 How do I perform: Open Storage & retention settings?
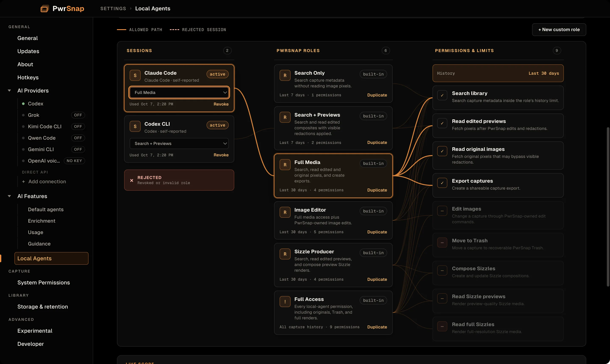coord(43,307)
